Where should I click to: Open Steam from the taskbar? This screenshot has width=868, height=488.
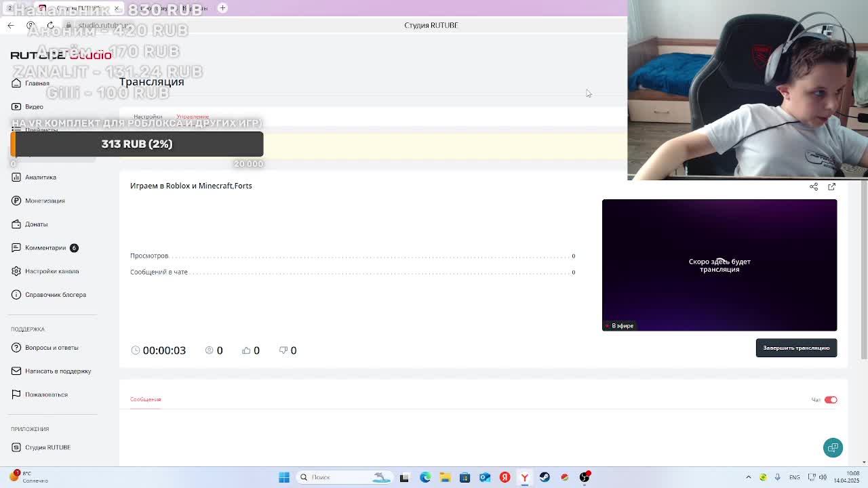[545, 477]
